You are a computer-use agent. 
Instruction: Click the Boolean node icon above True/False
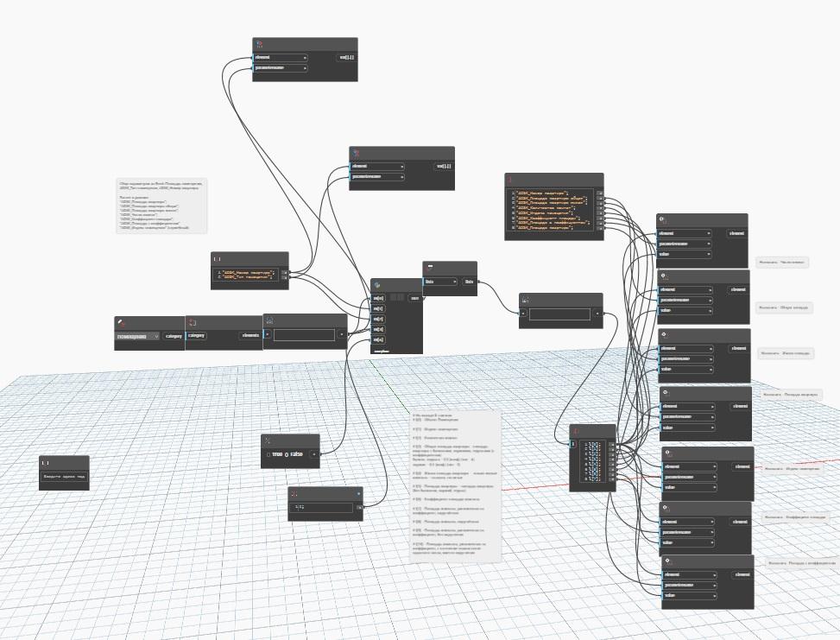[x=267, y=440]
